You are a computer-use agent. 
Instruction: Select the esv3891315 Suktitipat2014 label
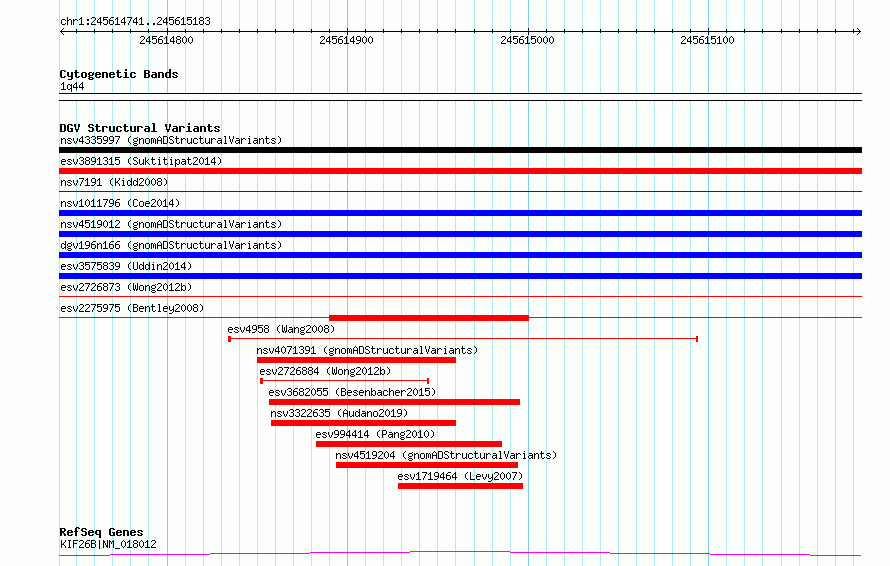tap(141, 161)
